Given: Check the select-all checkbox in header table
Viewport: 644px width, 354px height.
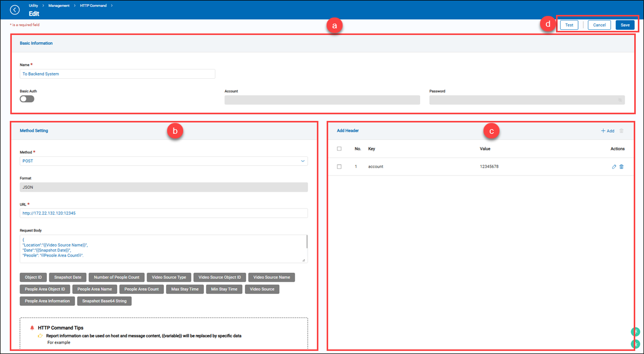Looking at the screenshot, I should pos(339,149).
